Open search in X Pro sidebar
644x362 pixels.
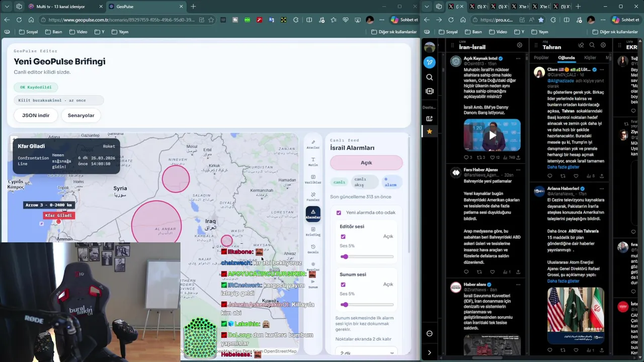pos(429,77)
